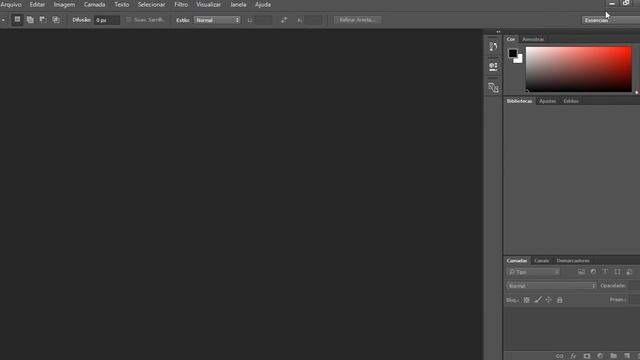The height and width of the screenshot is (360, 640).
Task: Toggle shape layer filter icon
Action: coord(617,272)
